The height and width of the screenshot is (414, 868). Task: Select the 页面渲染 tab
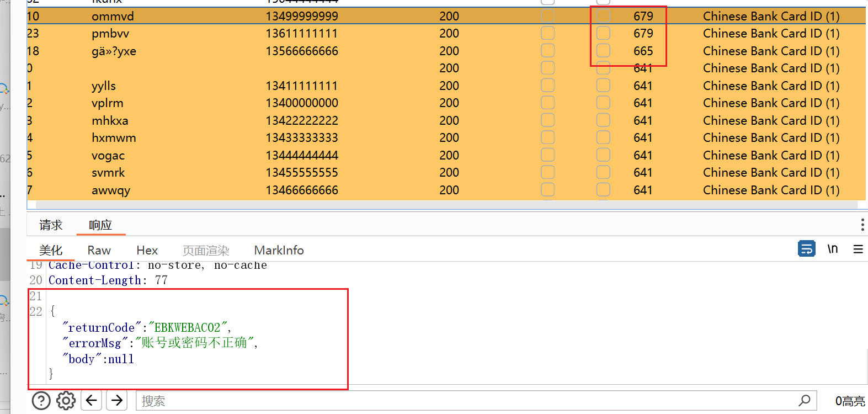(x=206, y=251)
